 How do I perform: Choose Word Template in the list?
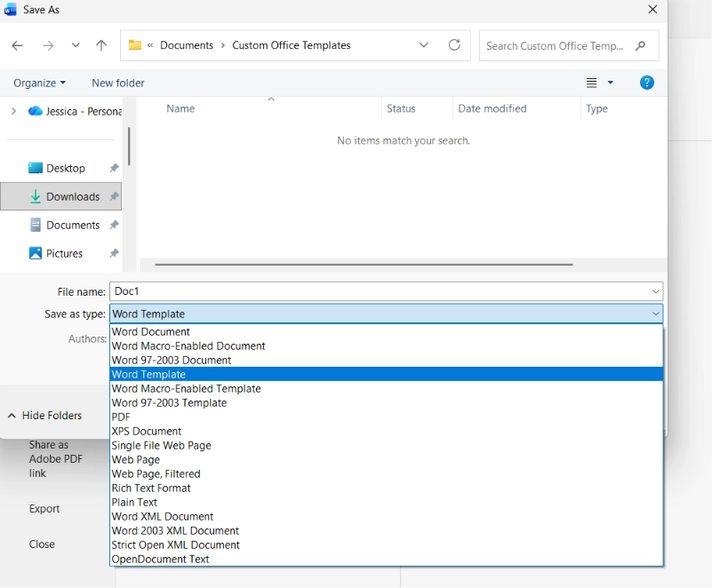[x=387, y=374]
